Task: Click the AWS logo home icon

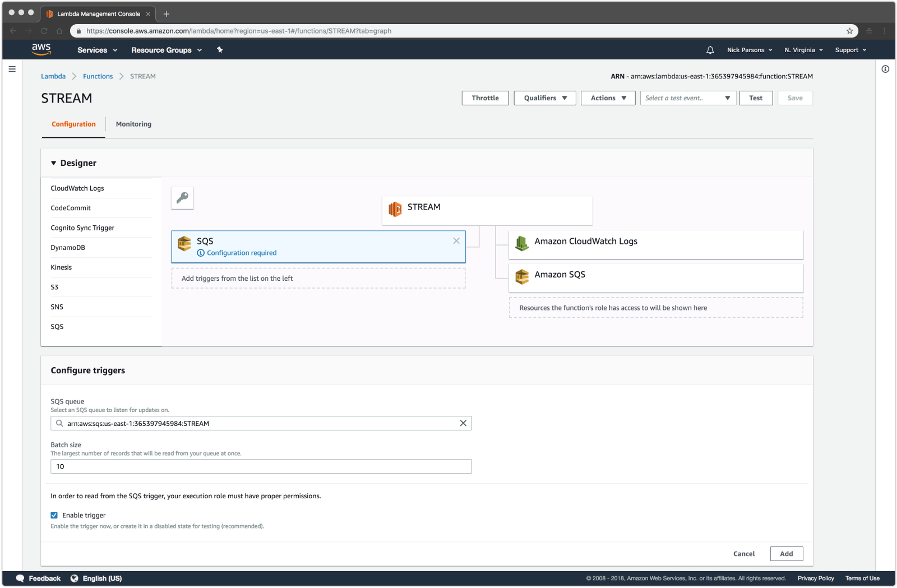Action: pyautogui.click(x=41, y=49)
